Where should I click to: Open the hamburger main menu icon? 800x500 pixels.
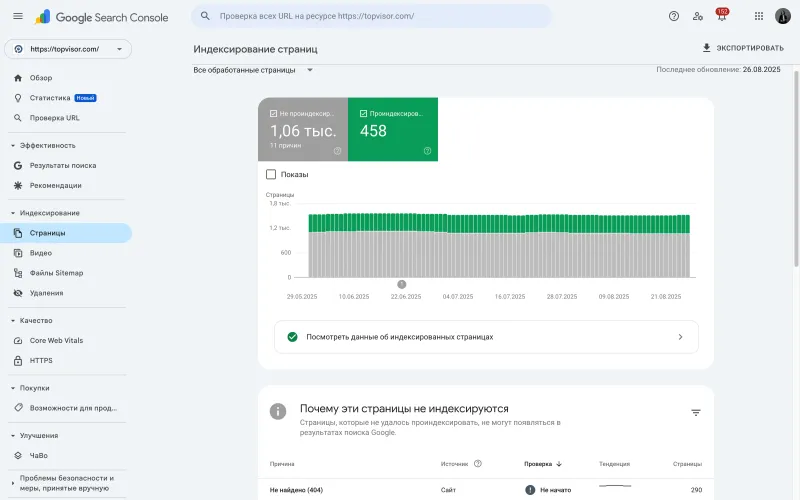(18, 16)
